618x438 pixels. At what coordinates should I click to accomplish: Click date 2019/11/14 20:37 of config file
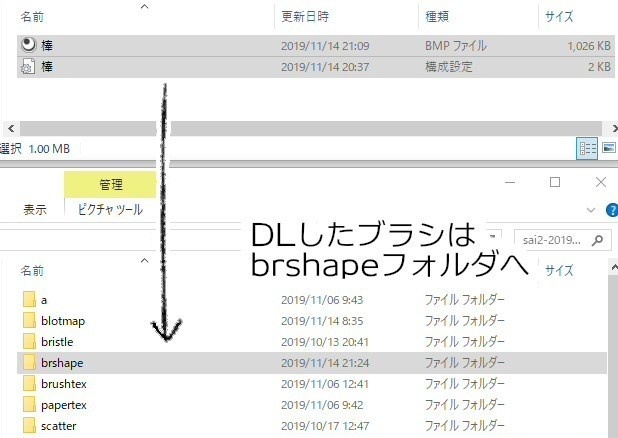325,67
